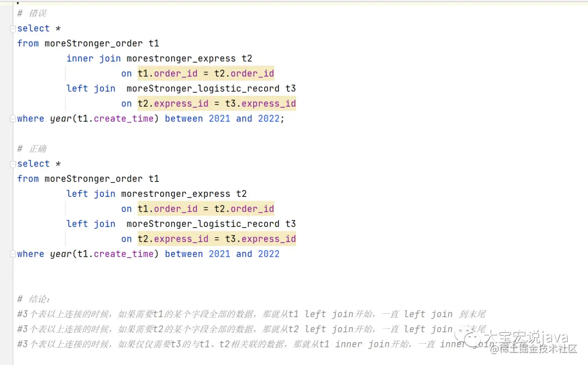Click highlighted "t1.order_id = t2.order_id" in 错误 query

coord(206,73)
